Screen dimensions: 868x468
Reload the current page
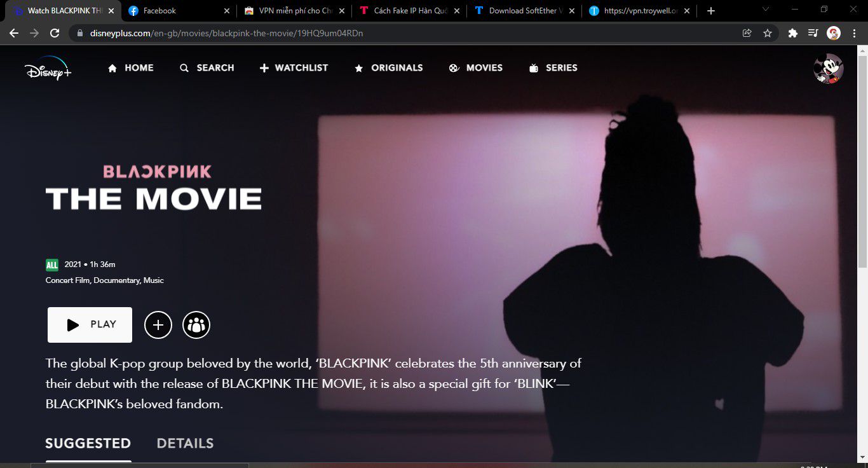(55, 33)
